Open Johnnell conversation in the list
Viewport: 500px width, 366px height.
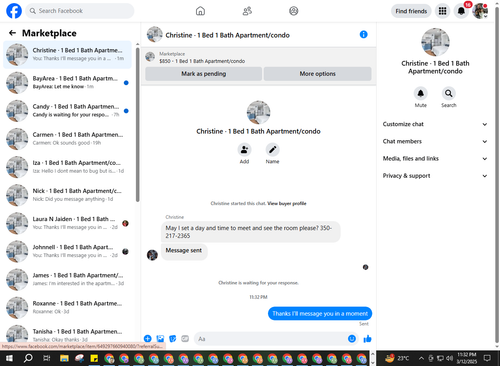(x=67, y=251)
